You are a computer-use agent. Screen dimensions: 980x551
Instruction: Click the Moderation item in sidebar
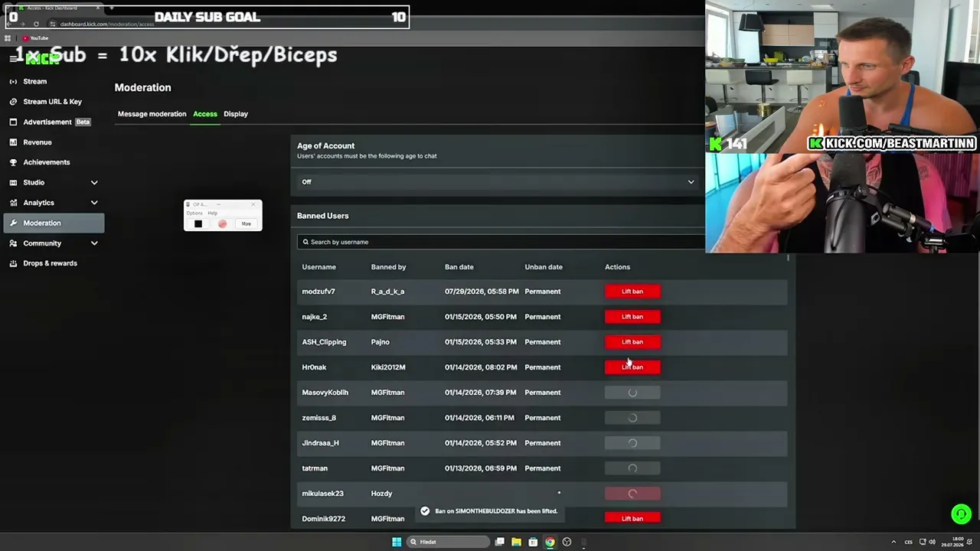point(54,223)
